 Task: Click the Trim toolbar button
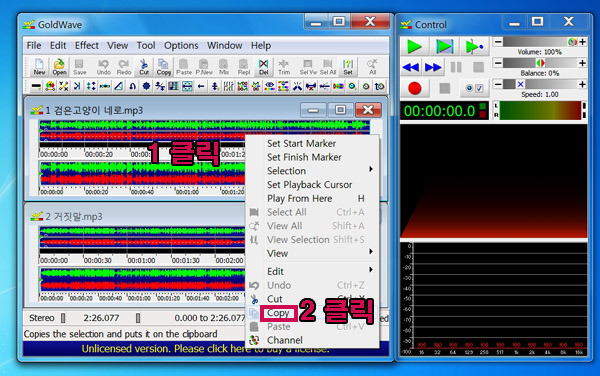coord(284,67)
